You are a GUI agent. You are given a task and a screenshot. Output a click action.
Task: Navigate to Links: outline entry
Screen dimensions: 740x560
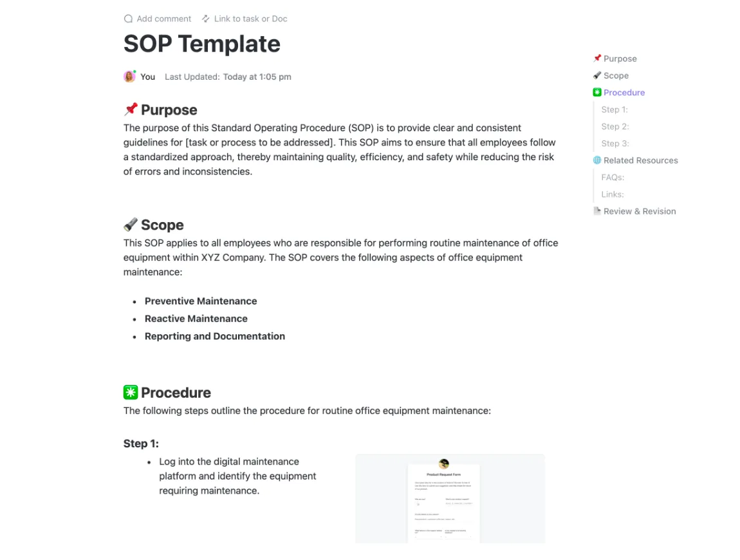tap(613, 194)
